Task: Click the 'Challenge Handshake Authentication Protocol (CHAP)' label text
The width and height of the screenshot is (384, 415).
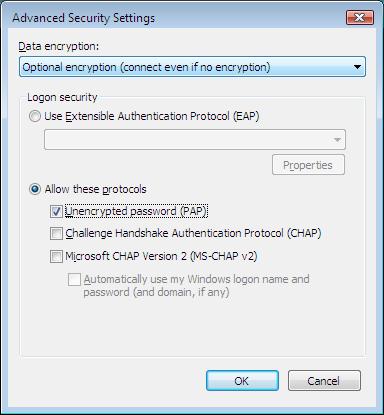Action: tap(193, 233)
